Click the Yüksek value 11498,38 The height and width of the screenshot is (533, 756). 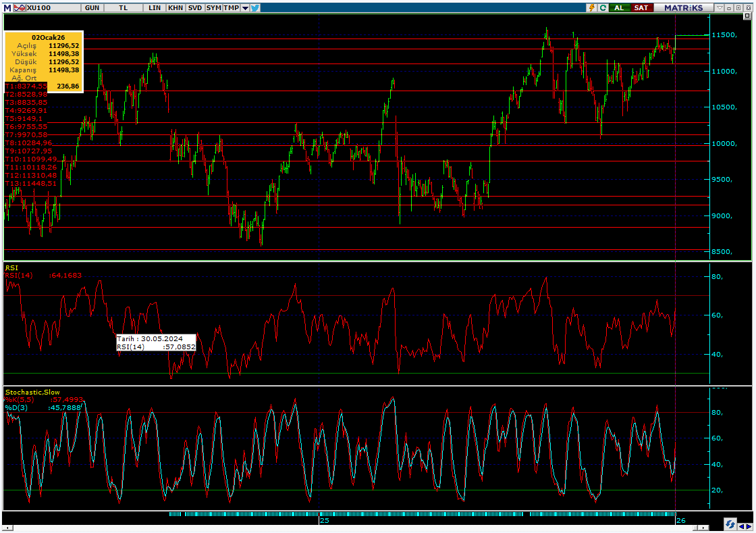coord(63,53)
